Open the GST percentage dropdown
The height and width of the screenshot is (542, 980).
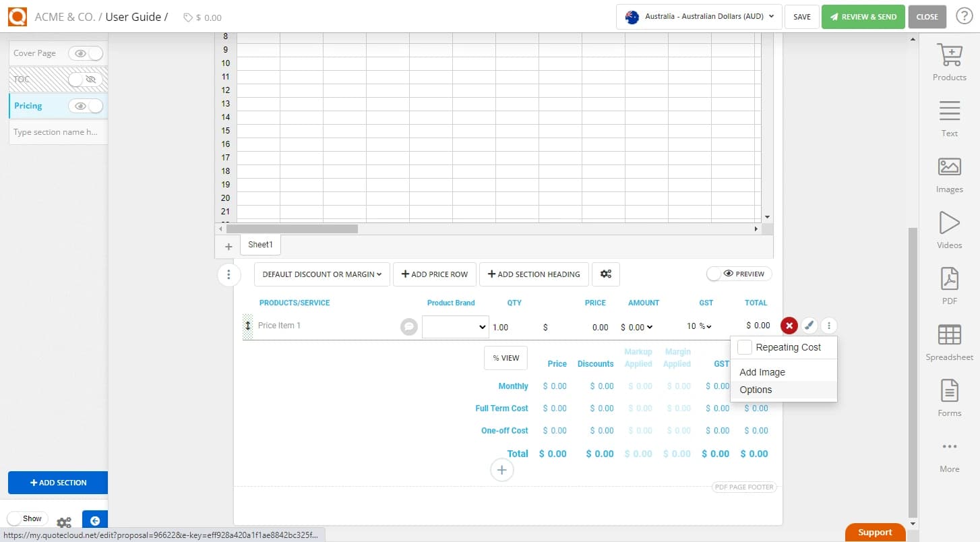(700, 326)
